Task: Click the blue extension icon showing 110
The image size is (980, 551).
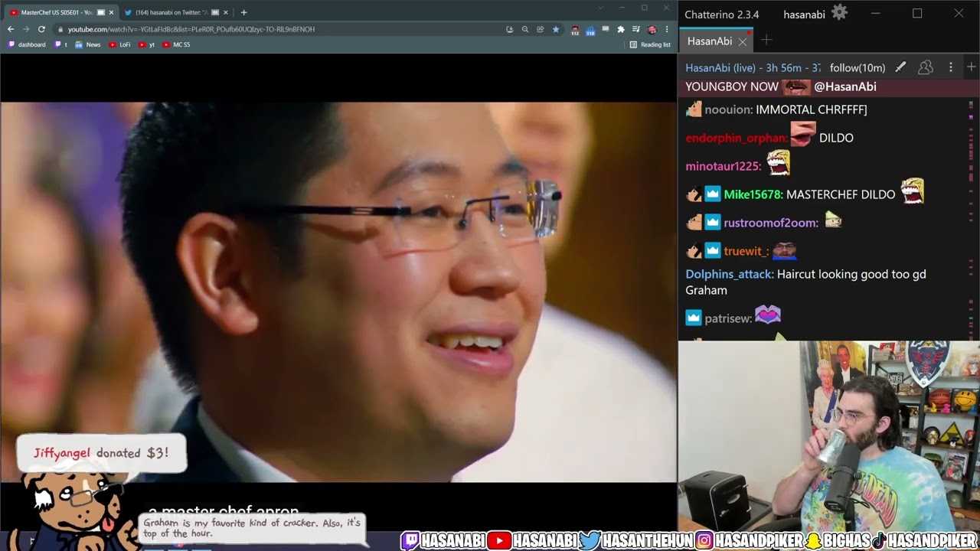Action: tap(590, 30)
